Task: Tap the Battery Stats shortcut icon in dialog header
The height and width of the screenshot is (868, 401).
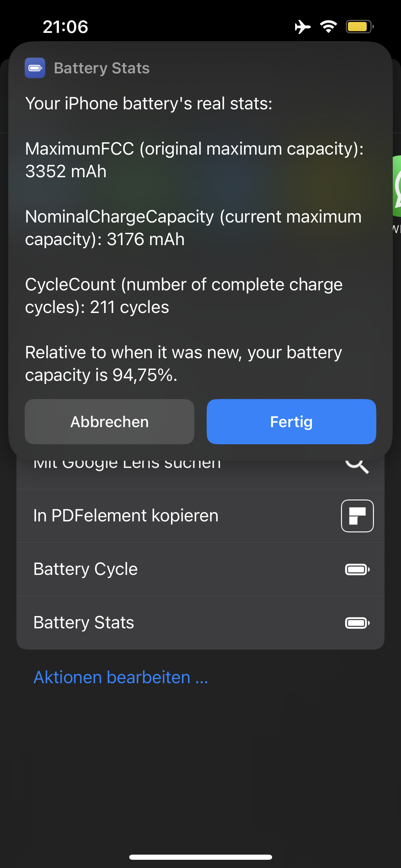Action: (35, 68)
